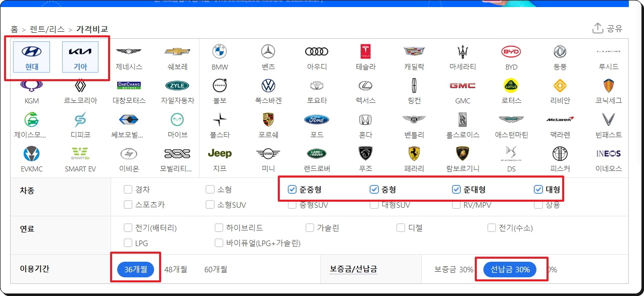This screenshot has width=644, height=296.
Task: Select the 48개월 usage period
Action: 175,270
